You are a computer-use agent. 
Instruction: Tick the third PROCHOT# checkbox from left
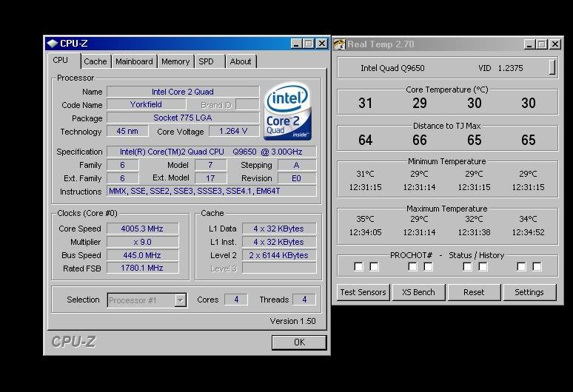pos(412,266)
